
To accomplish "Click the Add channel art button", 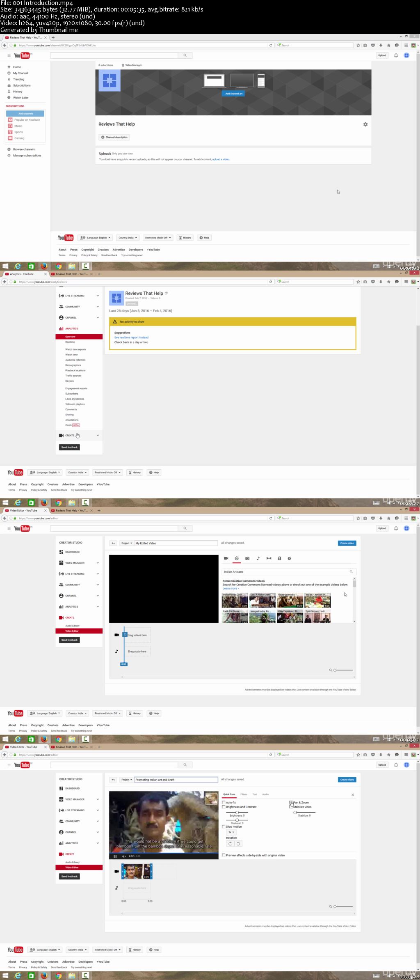I will pos(234,94).
